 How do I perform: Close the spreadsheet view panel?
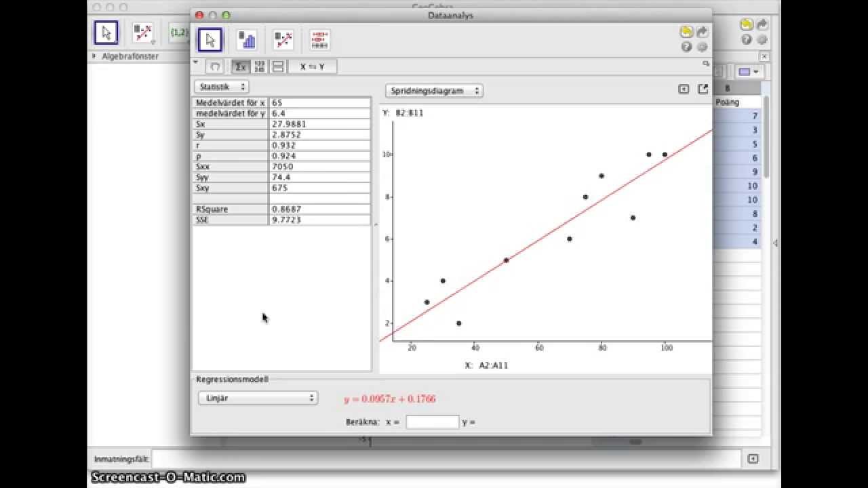764,57
